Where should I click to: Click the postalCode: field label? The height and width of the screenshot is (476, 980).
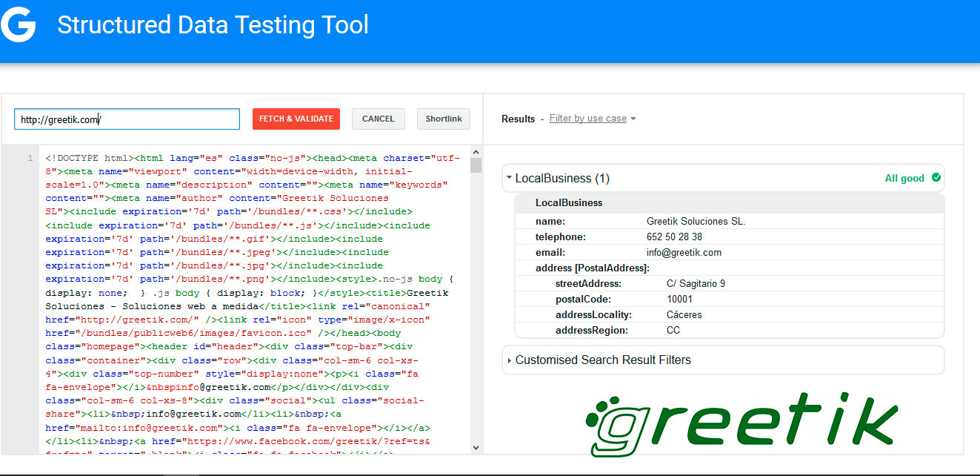583,300
